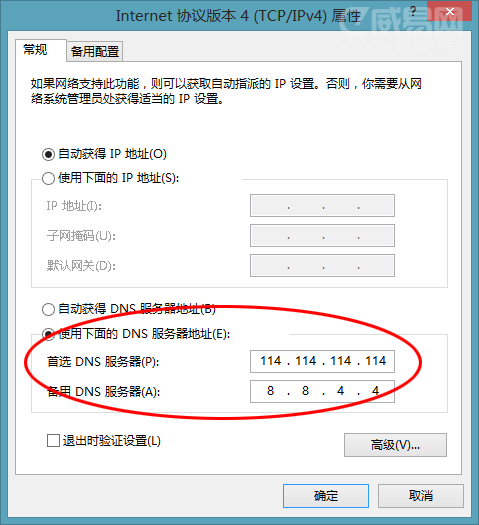The width and height of the screenshot is (479, 525).
Task: Click the 首选 DNS 服务器 address field
Action: (322, 361)
